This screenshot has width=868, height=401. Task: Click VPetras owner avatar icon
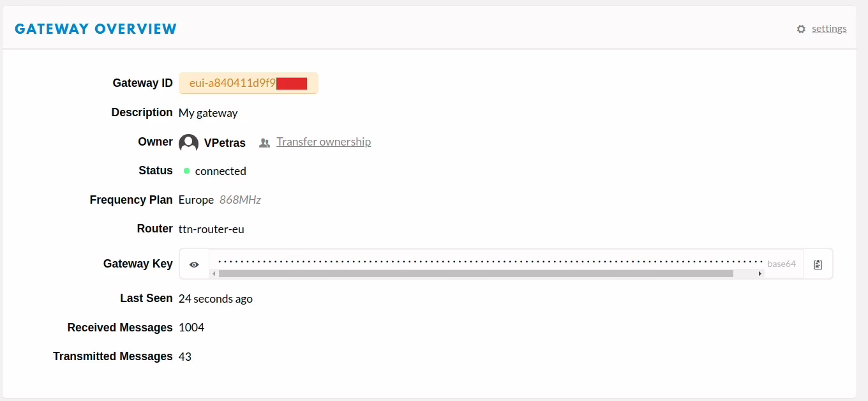188,143
